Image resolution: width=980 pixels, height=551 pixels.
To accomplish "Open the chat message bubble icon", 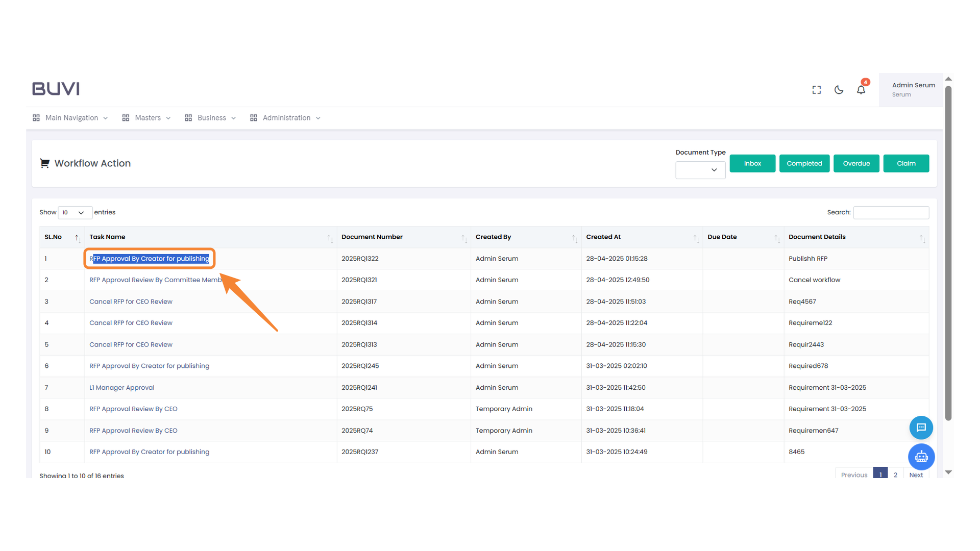I will (921, 428).
